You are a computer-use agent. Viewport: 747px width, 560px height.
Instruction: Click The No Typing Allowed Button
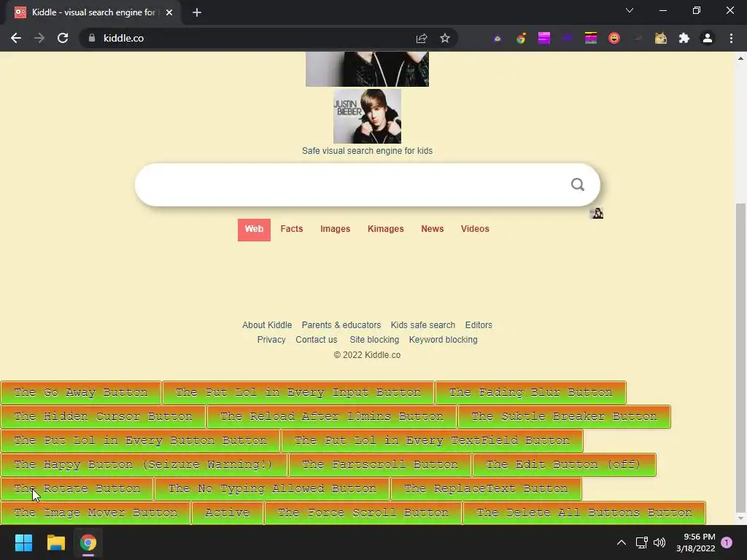tap(273, 489)
